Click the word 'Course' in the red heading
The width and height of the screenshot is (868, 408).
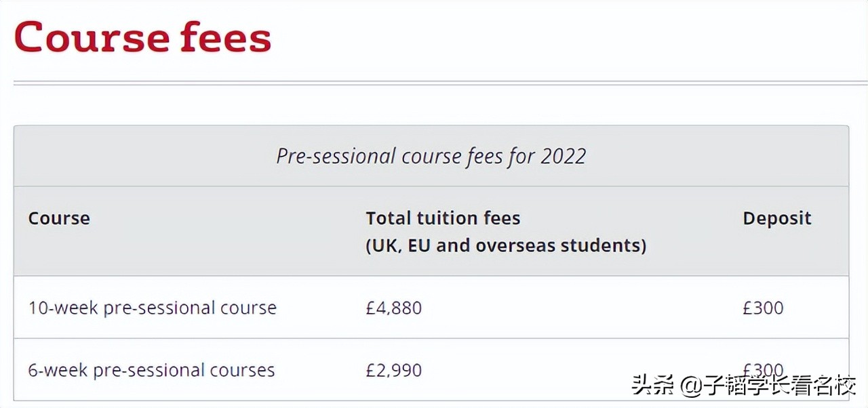point(90,37)
